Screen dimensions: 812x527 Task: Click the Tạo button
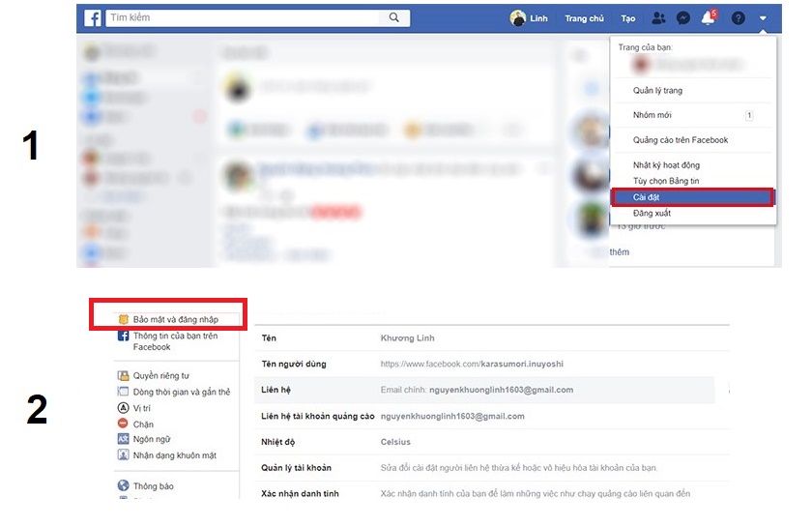tap(627, 18)
